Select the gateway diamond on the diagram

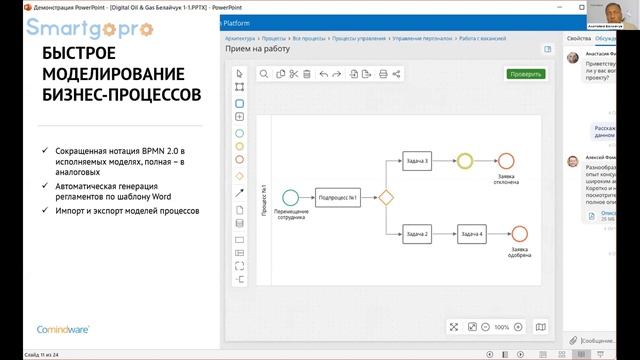[x=386, y=198]
